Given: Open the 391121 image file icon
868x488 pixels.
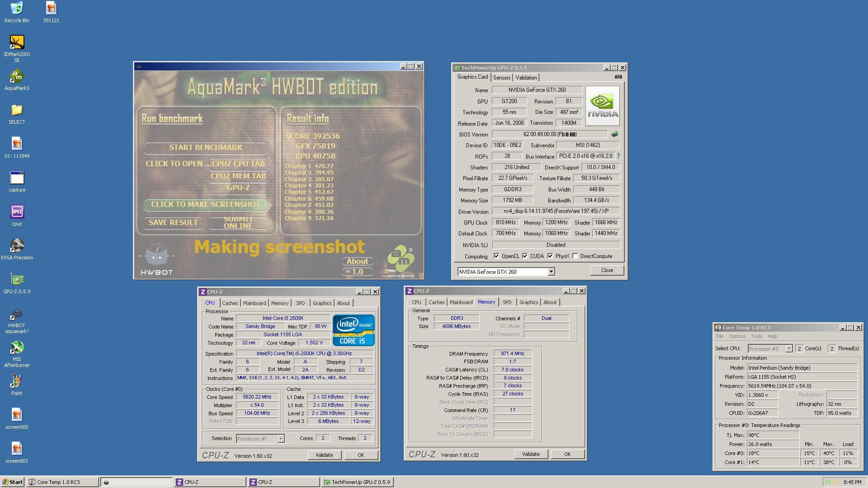Looking at the screenshot, I should coord(51,12).
